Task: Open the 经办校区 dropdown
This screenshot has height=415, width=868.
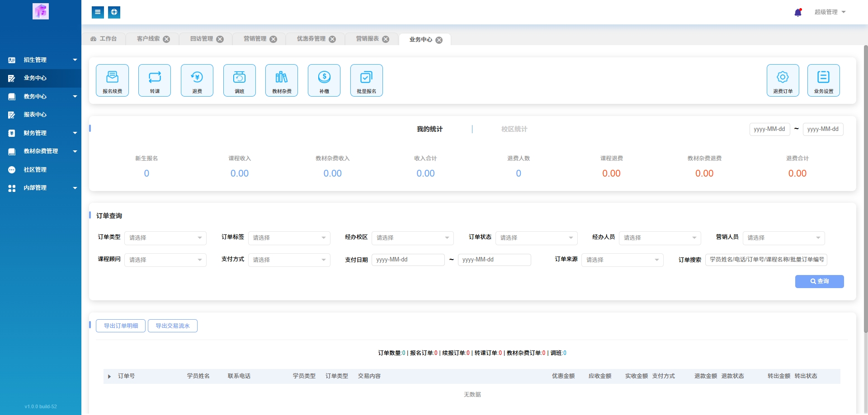Action: pos(413,238)
